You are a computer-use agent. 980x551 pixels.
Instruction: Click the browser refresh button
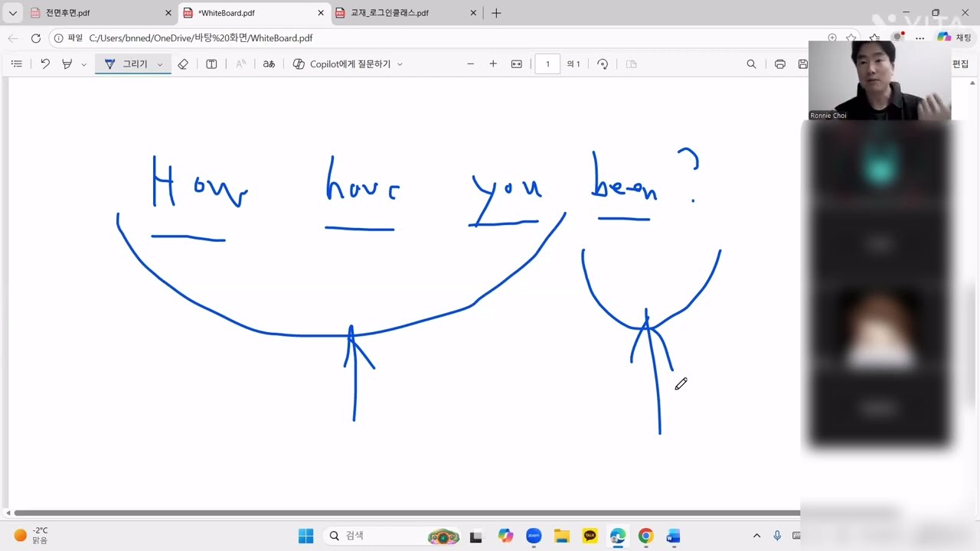pyautogui.click(x=36, y=38)
